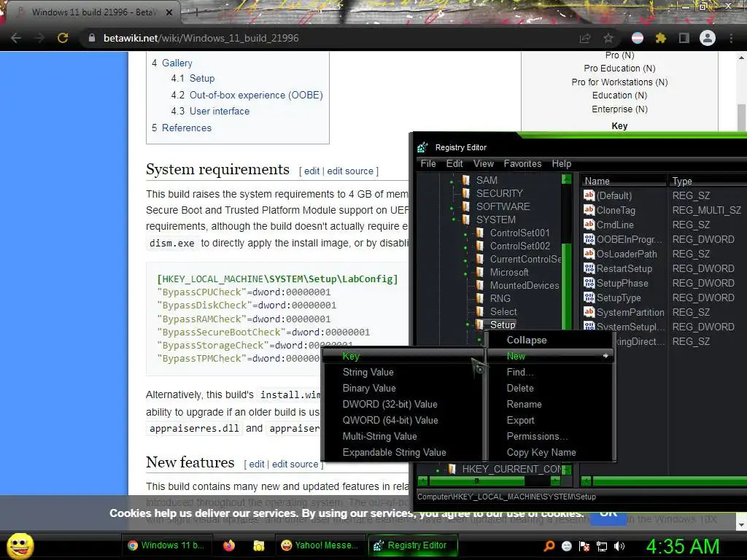Select String Value in the submenu
This screenshot has height=560, width=747.
403,373
